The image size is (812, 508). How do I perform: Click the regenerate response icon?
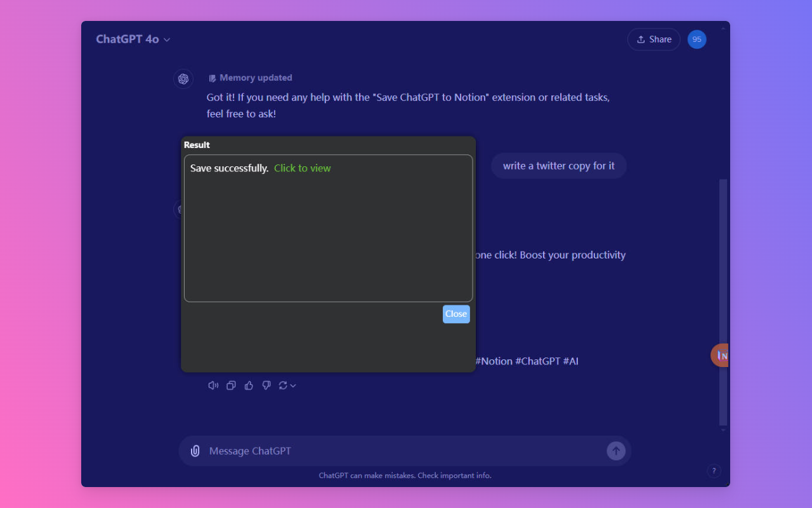point(283,385)
